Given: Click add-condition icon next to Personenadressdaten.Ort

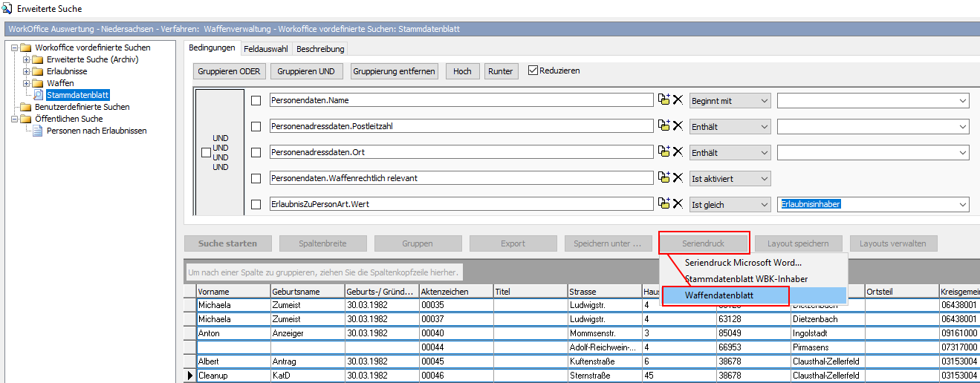Looking at the screenshot, I should (664, 152).
